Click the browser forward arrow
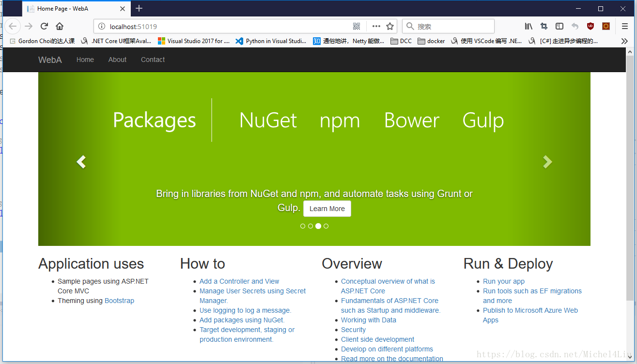This screenshot has width=637, height=364. (x=29, y=26)
